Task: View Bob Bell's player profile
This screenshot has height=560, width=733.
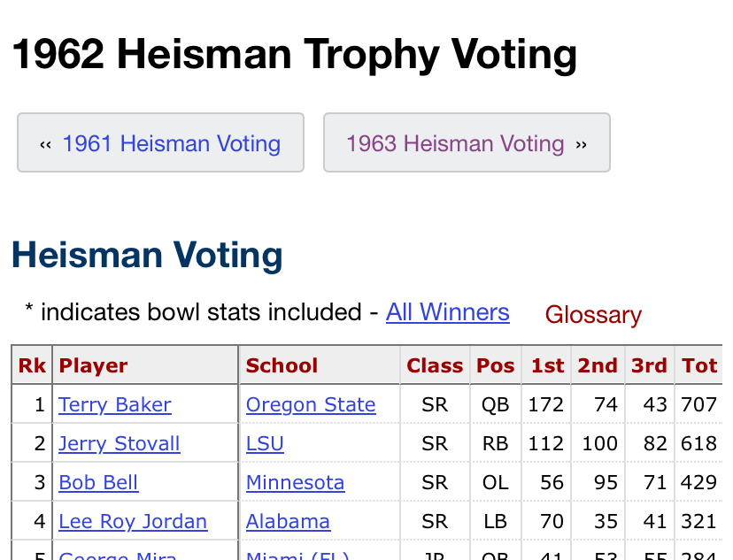Action: (98, 483)
